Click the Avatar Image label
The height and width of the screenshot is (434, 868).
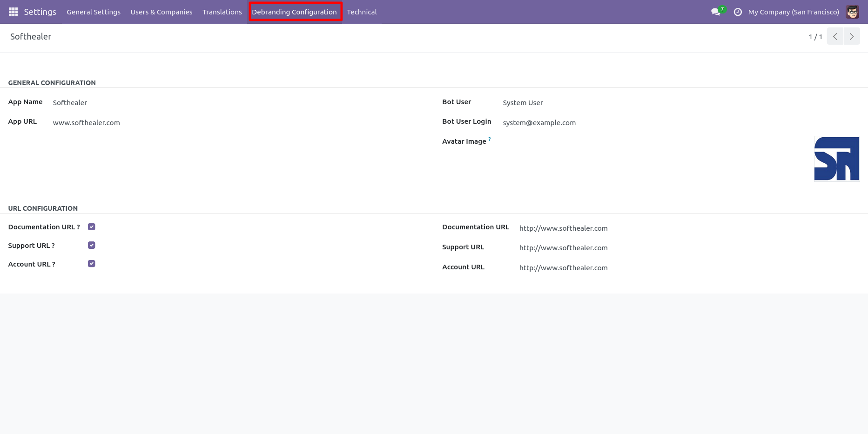(x=464, y=141)
